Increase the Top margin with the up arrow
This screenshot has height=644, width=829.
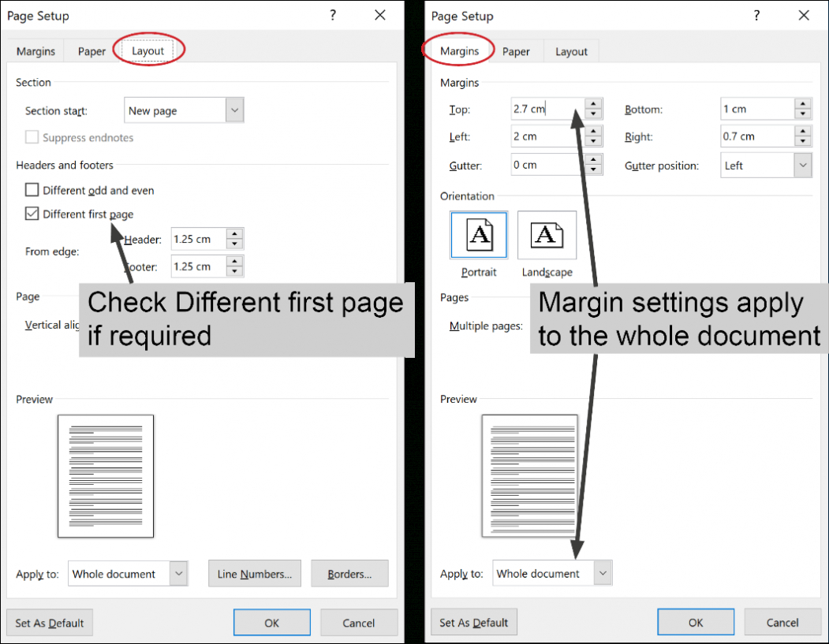592,105
